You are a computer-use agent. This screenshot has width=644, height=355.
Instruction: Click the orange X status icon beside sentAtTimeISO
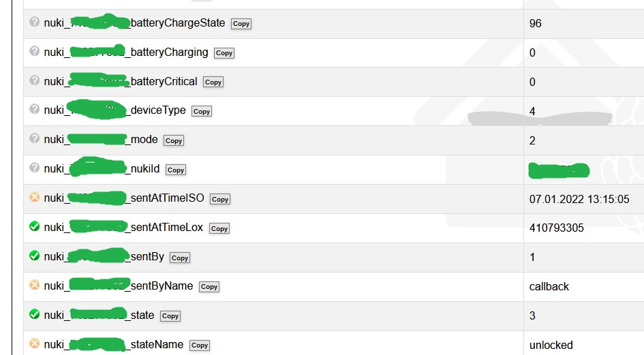[35, 197]
